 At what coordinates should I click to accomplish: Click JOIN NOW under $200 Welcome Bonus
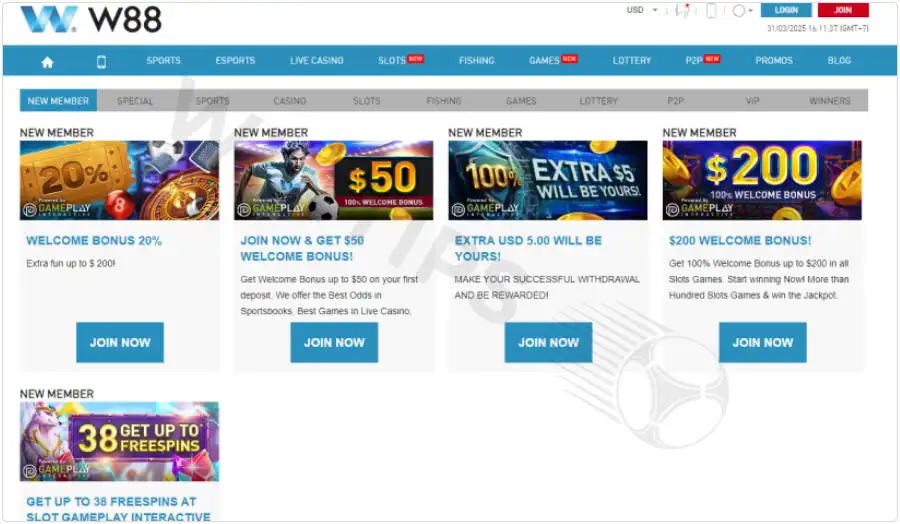tap(762, 342)
